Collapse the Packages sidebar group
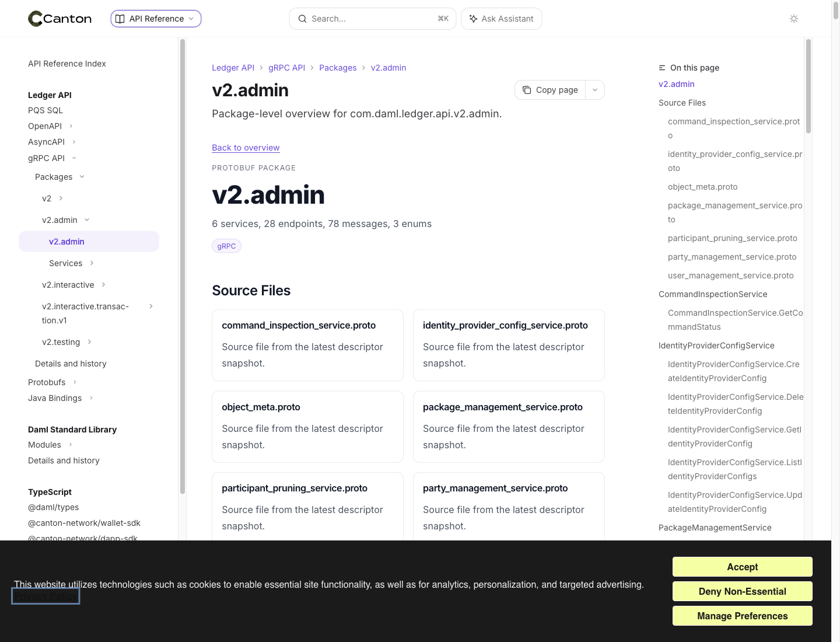The height and width of the screenshot is (642, 840). tap(82, 177)
